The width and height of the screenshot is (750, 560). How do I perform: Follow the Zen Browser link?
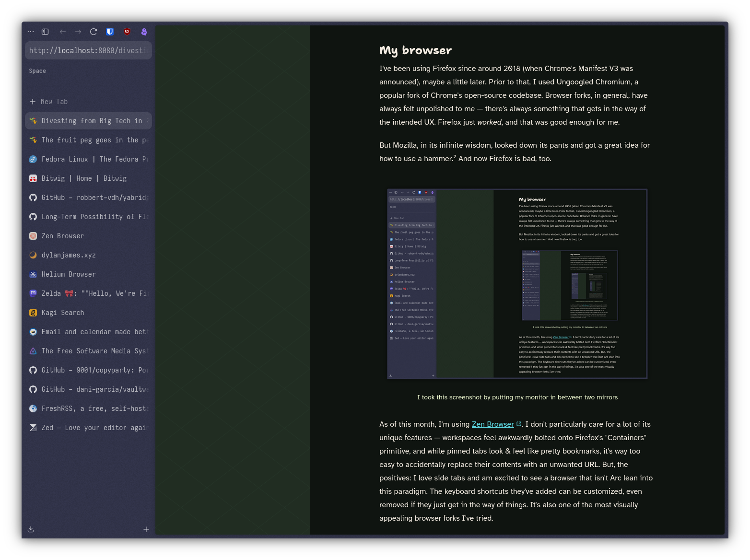click(492, 424)
